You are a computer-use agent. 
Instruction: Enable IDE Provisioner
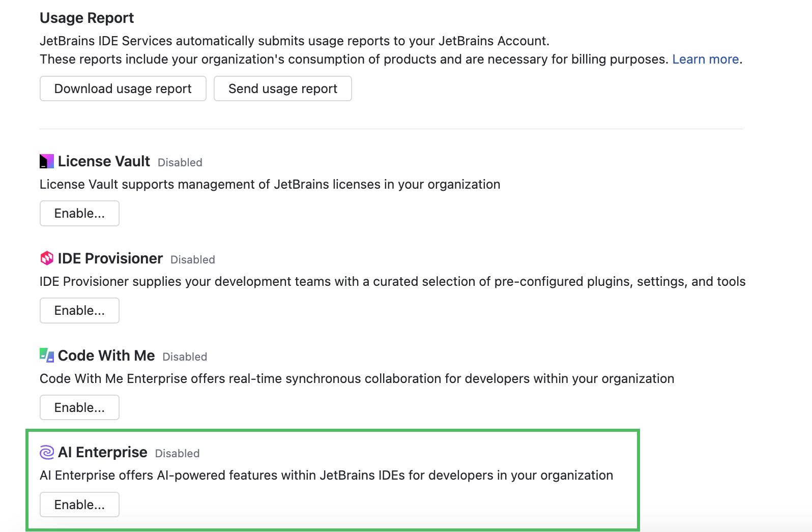click(x=79, y=310)
